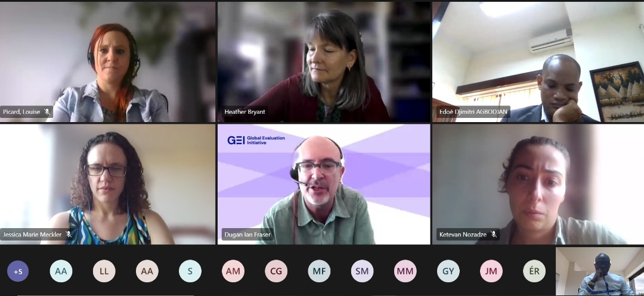Select the ÉR participant avatar
This screenshot has height=296, width=644.
click(534, 271)
